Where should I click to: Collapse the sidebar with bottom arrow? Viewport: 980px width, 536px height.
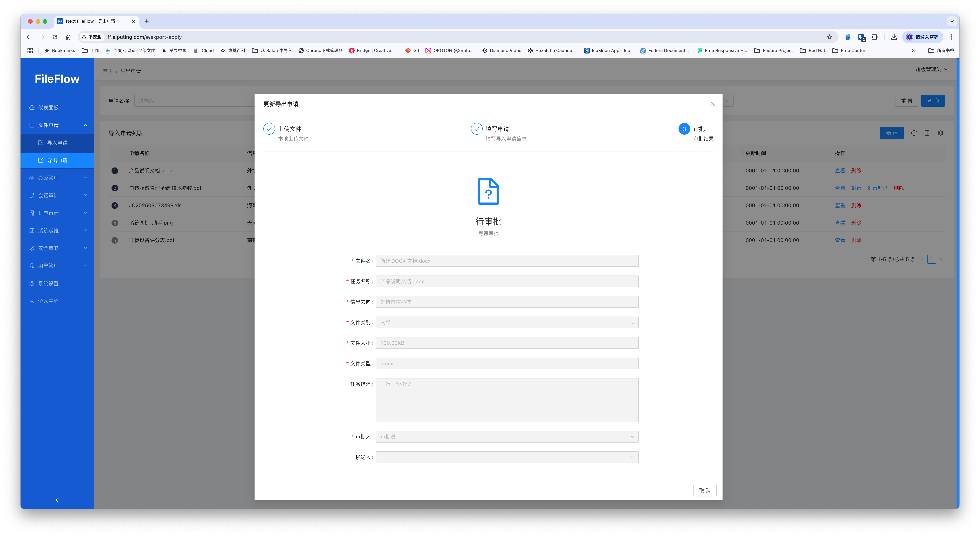point(57,500)
